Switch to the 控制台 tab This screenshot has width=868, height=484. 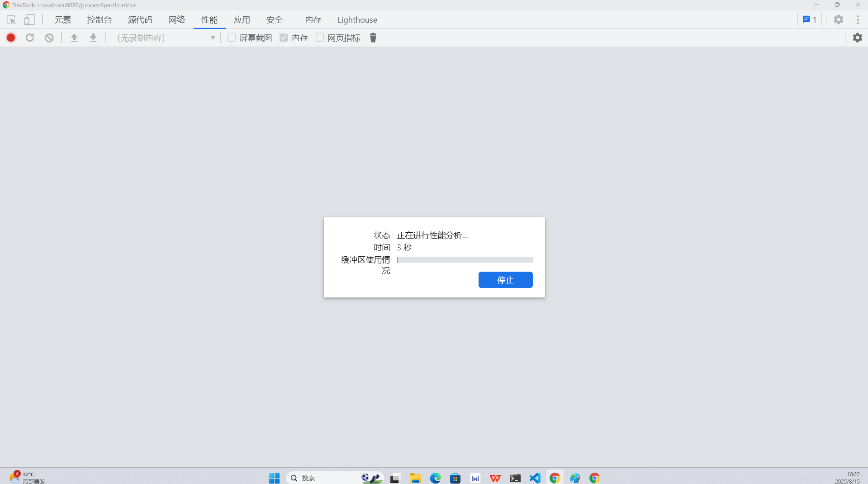(100, 19)
